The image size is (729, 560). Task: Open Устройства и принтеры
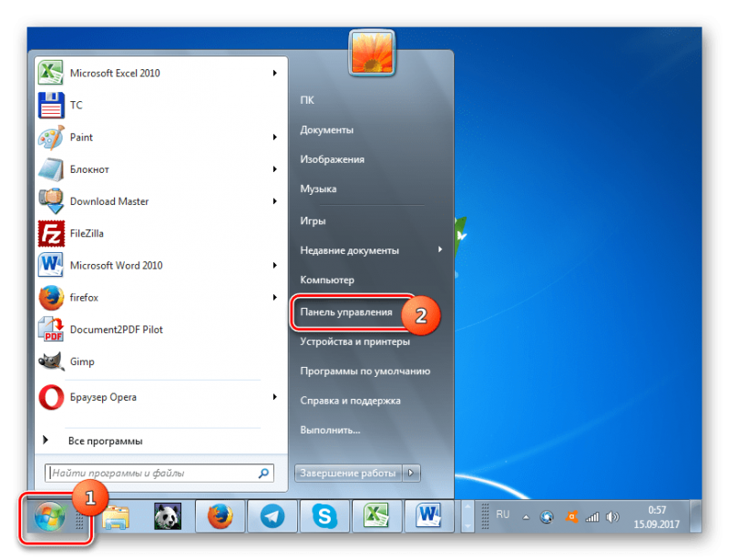tap(354, 341)
